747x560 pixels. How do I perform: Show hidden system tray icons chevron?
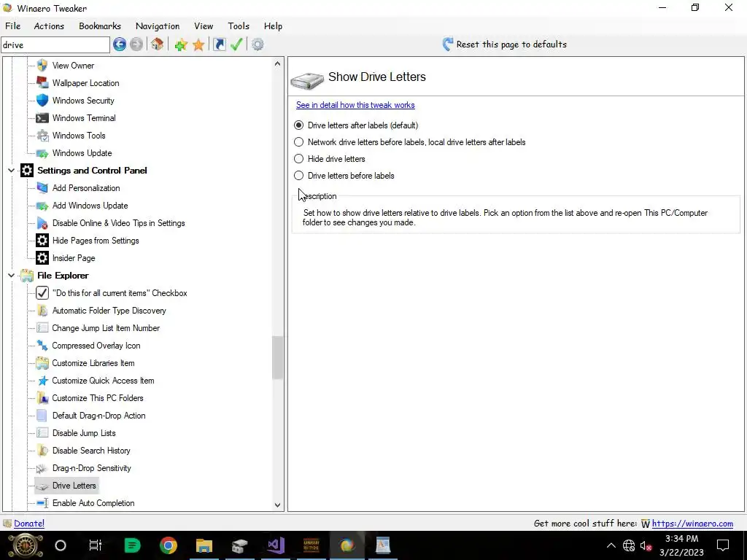pyautogui.click(x=611, y=545)
